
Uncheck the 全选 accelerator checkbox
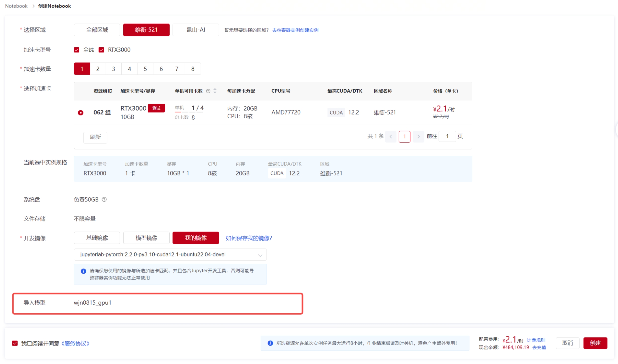pos(77,50)
